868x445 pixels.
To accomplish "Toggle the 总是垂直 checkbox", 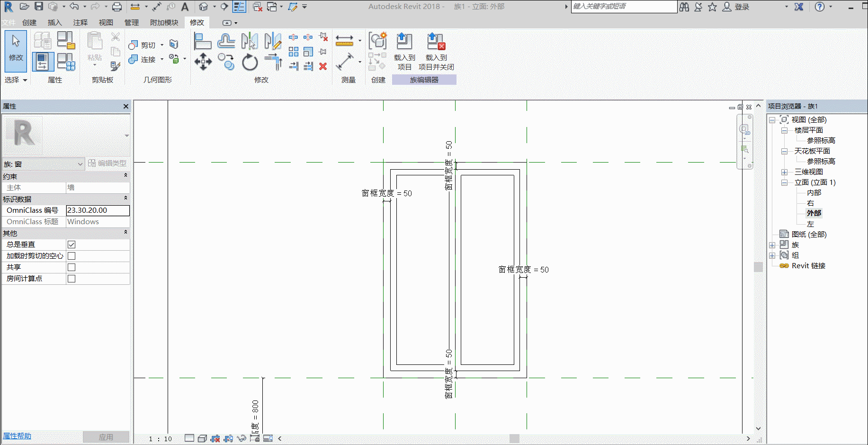I will click(72, 245).
